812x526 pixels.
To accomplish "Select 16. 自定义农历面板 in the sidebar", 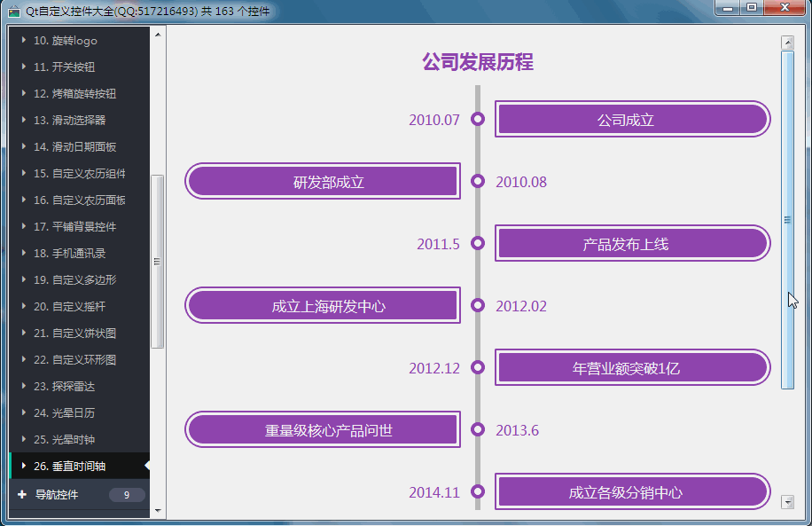I will pos(71,200).
